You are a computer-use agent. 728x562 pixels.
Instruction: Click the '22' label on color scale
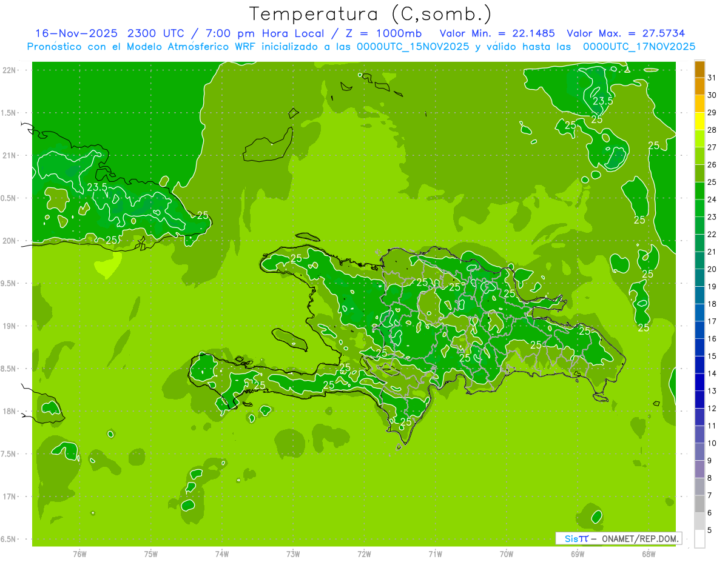(712, 234)
